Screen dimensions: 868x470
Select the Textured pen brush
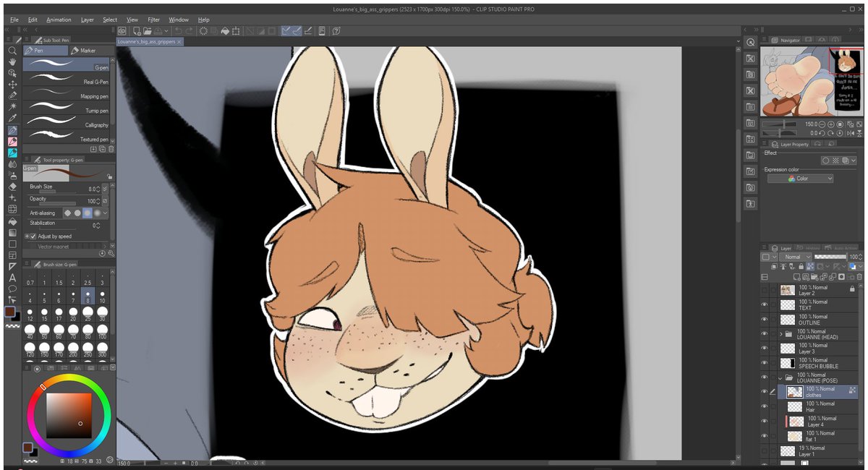66,137
